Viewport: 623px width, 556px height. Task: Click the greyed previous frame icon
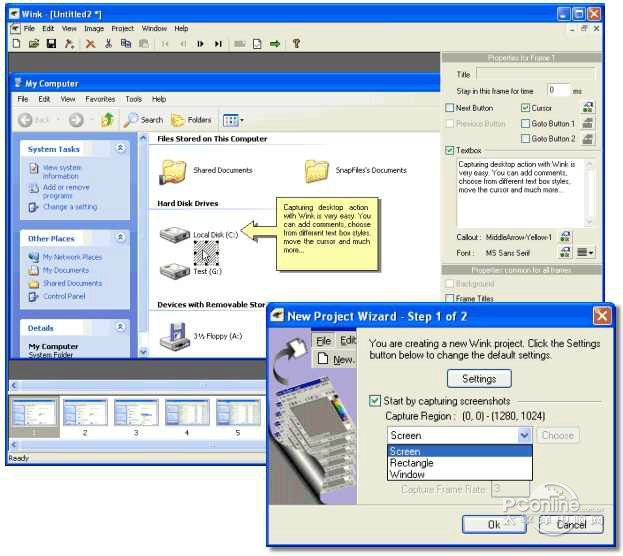point(183,44)
